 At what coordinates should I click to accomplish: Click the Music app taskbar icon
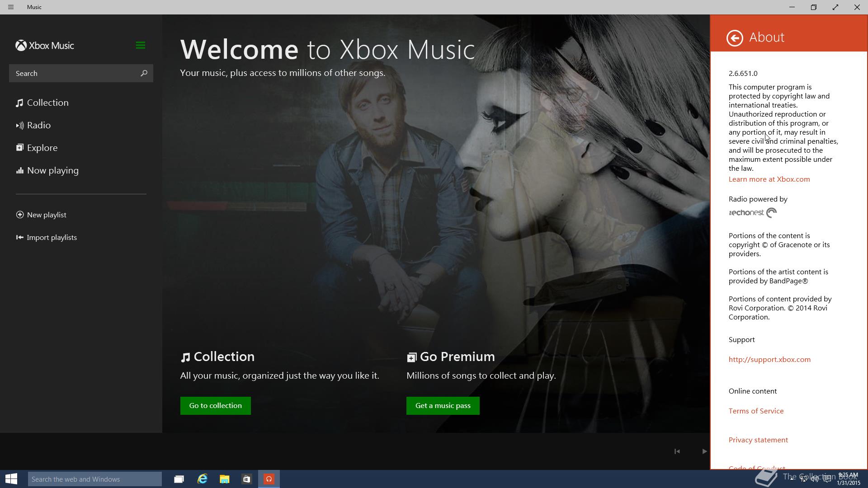(269, 479)
